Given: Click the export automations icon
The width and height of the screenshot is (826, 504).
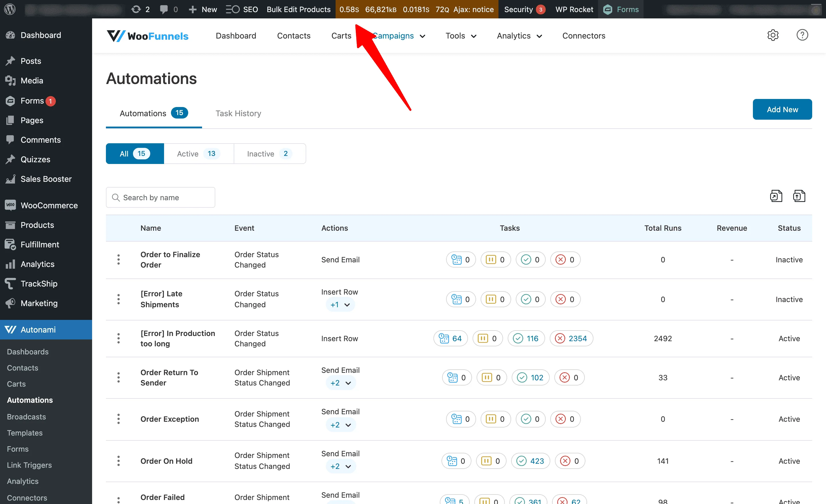Looking at the screenshot, I should coord(776,196).
